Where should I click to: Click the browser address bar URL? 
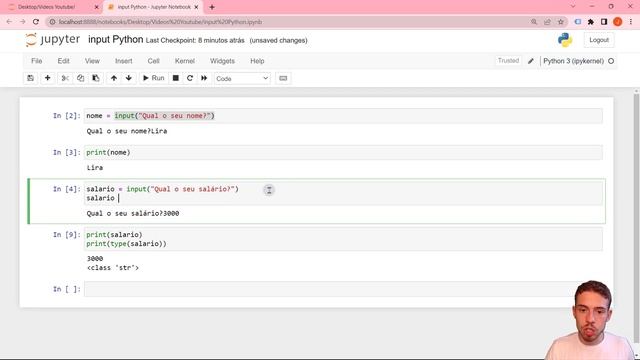click(x=160, y=22)
